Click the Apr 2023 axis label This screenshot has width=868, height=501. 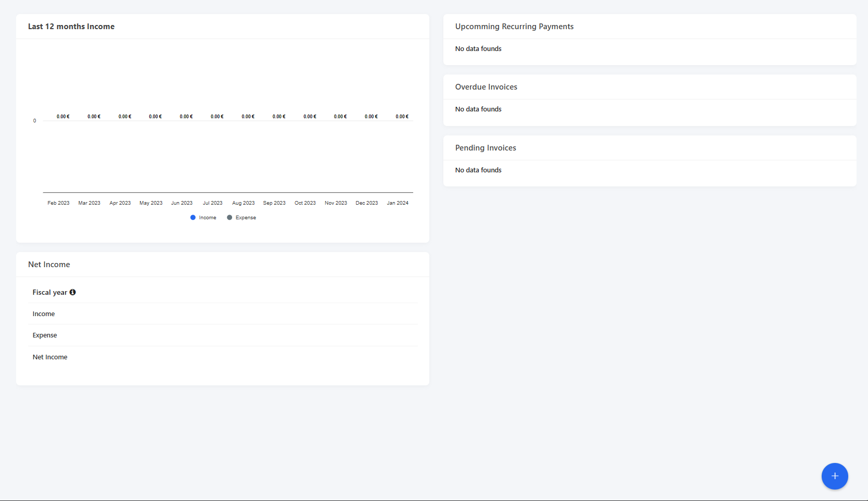[120, 203]
